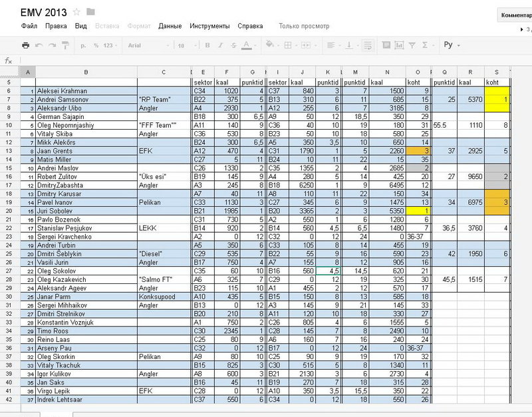Click the text color A swatch
Viewport: 532px width, 417px height.
pos(247,45)
